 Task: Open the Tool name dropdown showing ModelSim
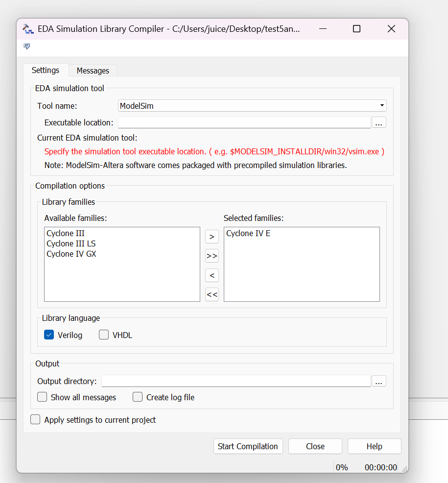tap(252, 106)
